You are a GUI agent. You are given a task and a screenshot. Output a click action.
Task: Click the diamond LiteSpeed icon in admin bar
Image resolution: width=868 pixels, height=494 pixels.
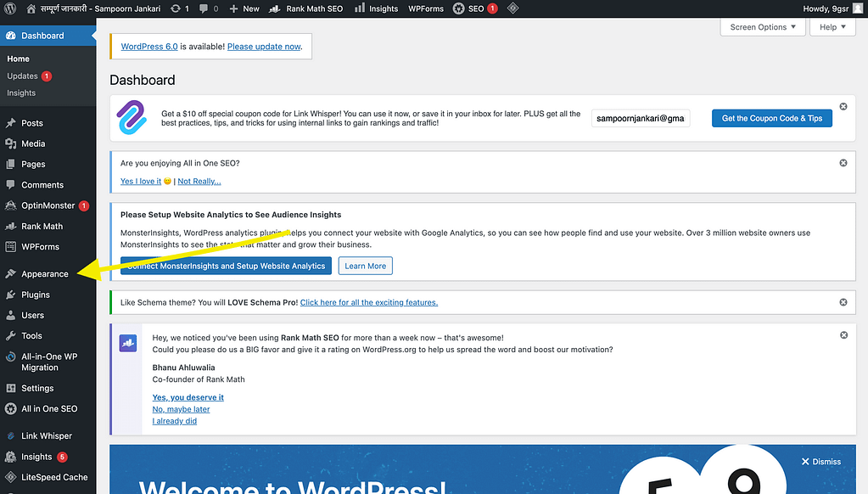coord(512,8)
